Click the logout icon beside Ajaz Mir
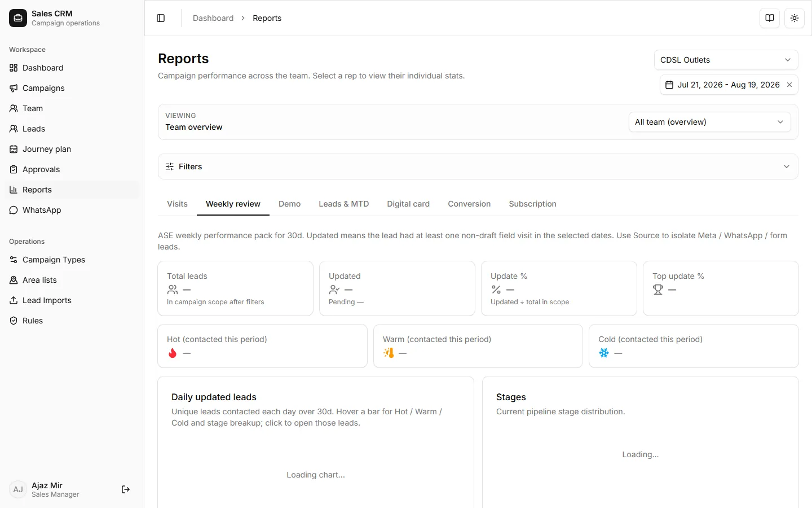812x508 pixels. pos(126,489)
